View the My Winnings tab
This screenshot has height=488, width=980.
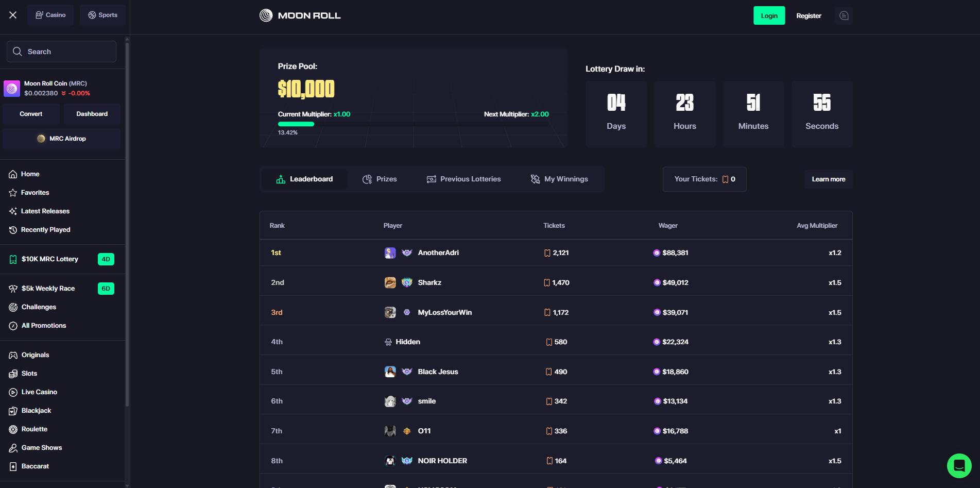559,179
